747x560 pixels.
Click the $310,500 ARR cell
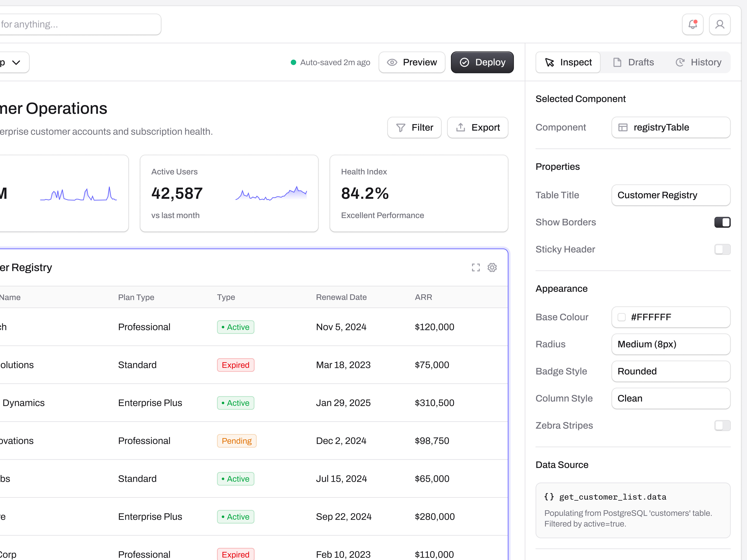[x=434, y=403]
